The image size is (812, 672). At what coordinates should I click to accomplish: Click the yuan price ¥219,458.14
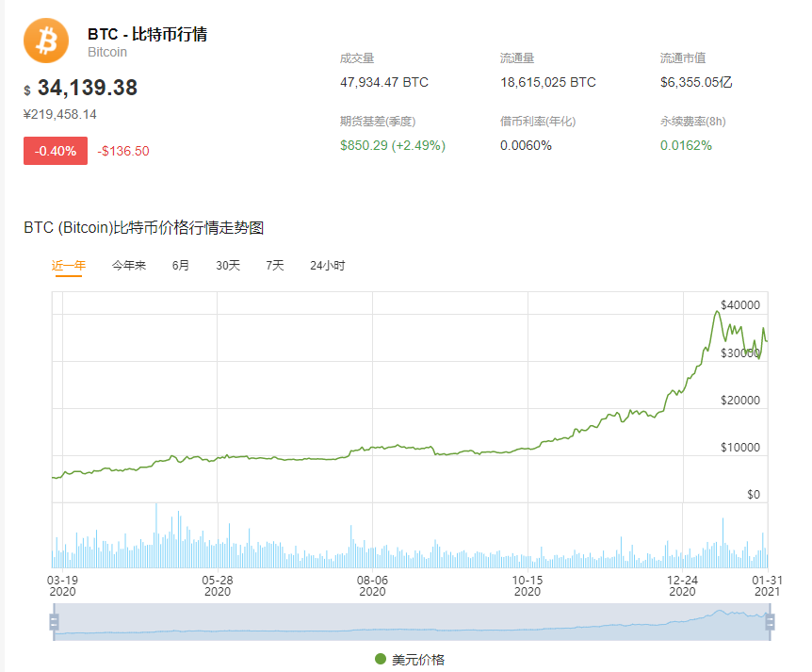coord(60,114)
